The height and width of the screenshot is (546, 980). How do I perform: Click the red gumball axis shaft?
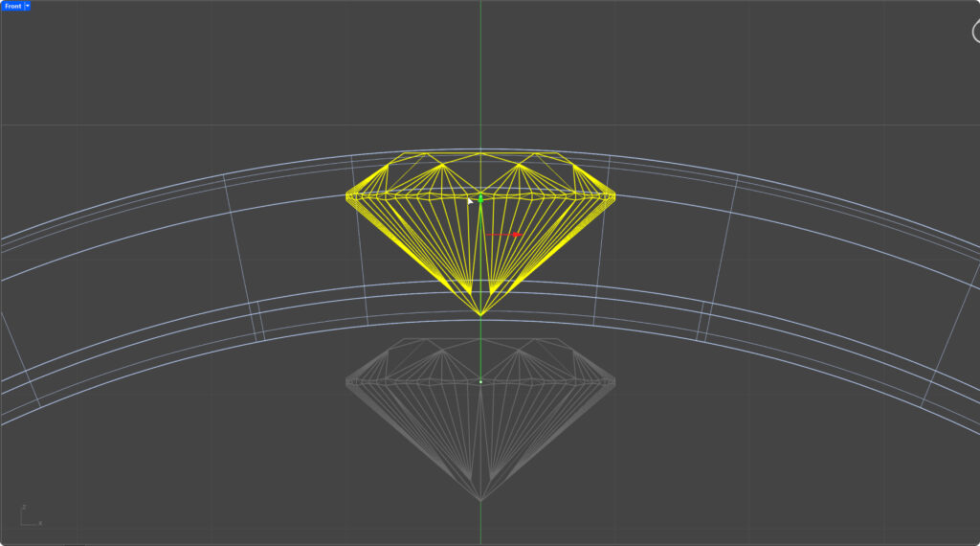point(500,234)
